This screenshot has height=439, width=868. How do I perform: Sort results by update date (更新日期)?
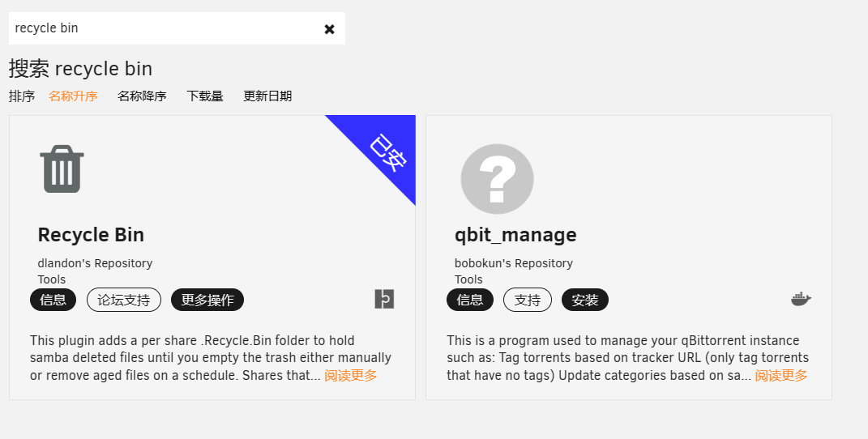[267, 96]
